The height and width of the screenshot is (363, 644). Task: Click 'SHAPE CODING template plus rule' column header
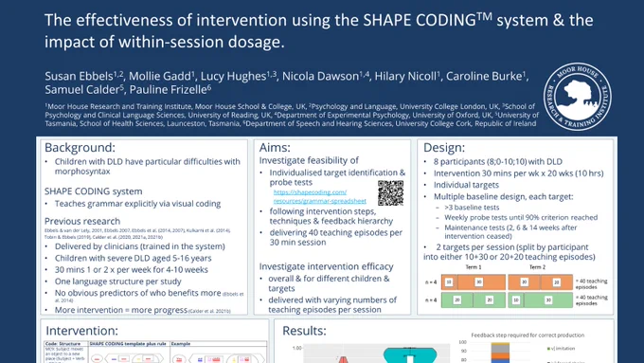pyautogui.click(x=128, y=344)
